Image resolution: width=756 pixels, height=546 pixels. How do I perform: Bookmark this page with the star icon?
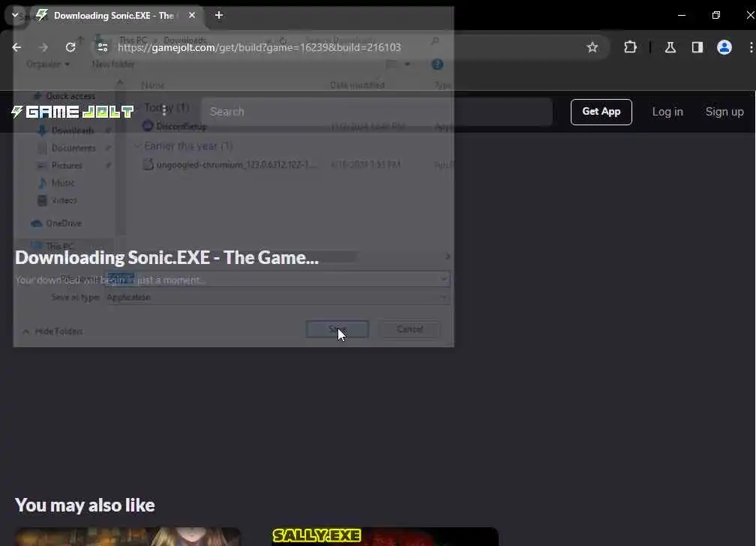(x=592, y=47)
